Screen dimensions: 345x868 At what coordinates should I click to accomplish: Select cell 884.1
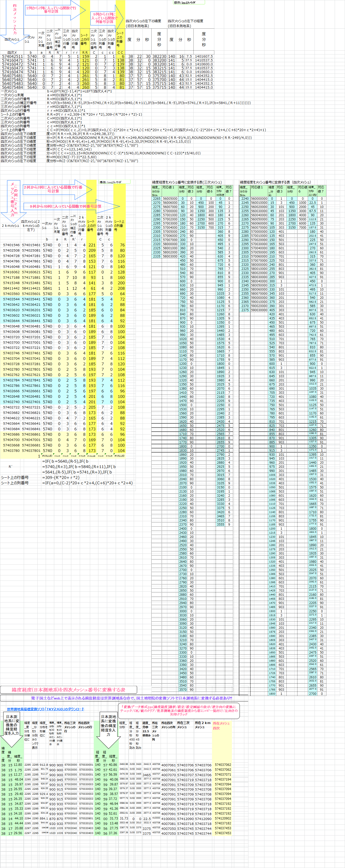click(44, 818)
